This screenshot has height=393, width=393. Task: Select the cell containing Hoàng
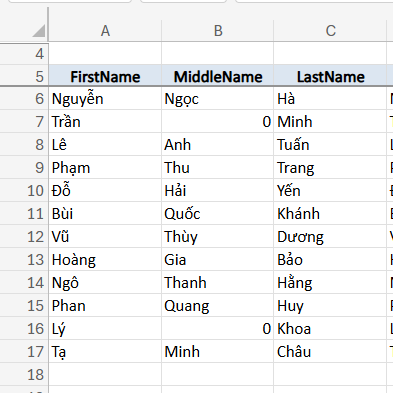(105, 260)
